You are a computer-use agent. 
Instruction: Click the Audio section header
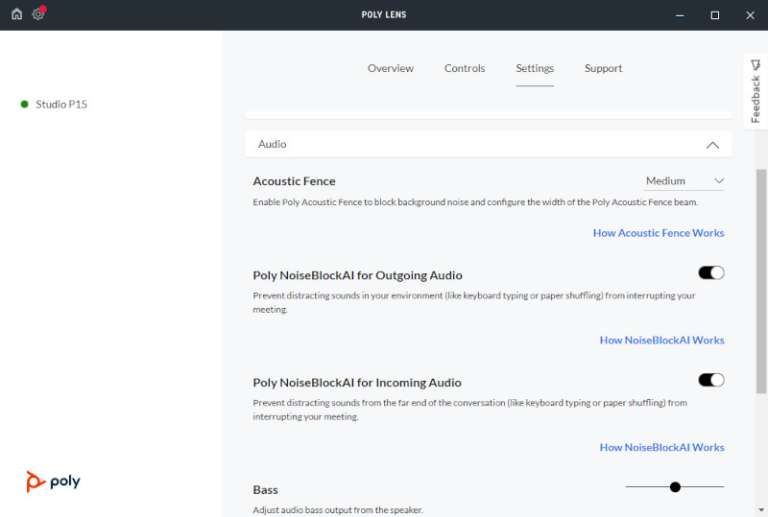pos(272,144)
